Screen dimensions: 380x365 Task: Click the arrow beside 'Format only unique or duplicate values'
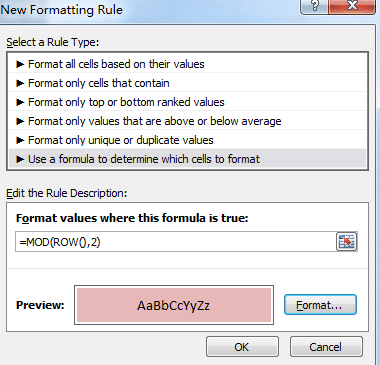20,140
